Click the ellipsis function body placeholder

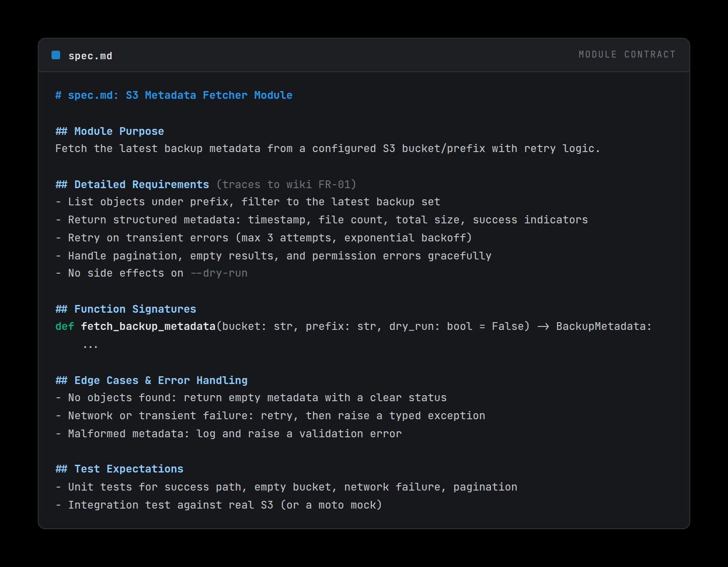90,346
